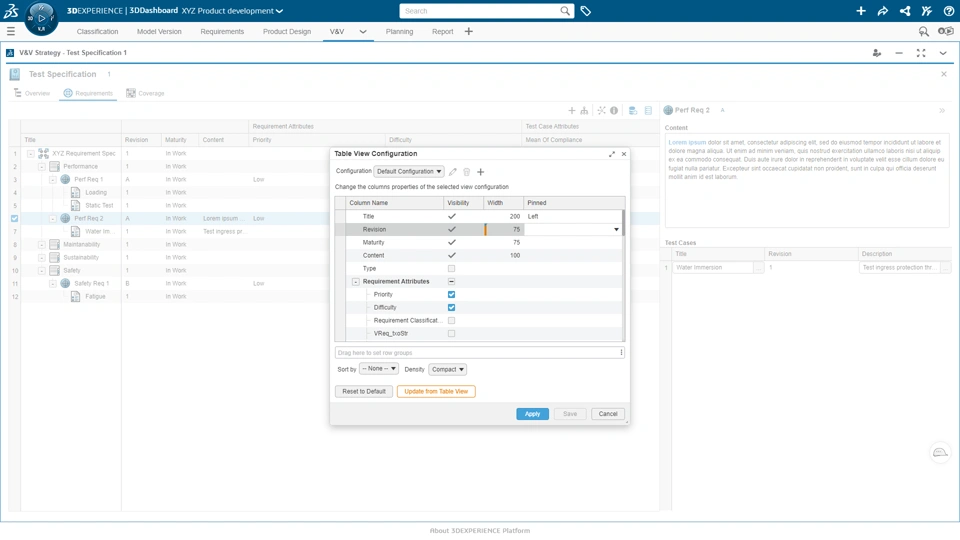Click the Cancel button

pyautogui.click(x=608, y=414)
